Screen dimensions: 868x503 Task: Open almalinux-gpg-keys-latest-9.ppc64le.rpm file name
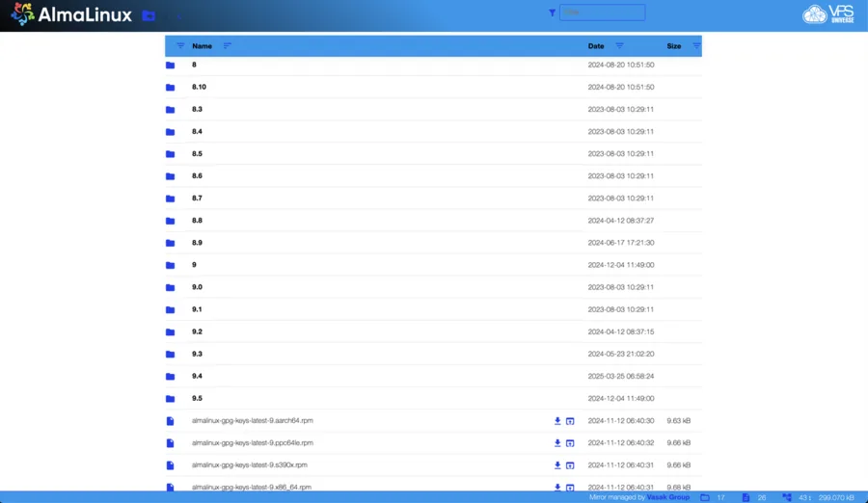pyautogui.click(x=253, y=442)
